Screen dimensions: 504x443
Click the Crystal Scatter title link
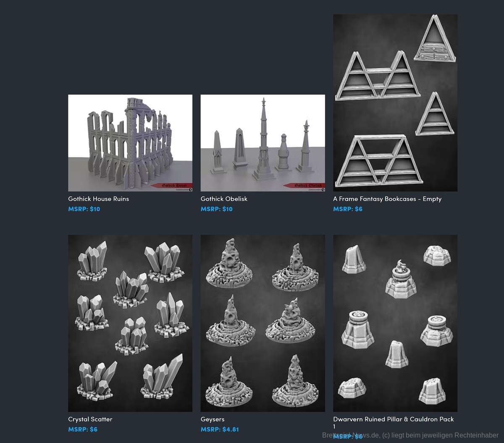90,419
